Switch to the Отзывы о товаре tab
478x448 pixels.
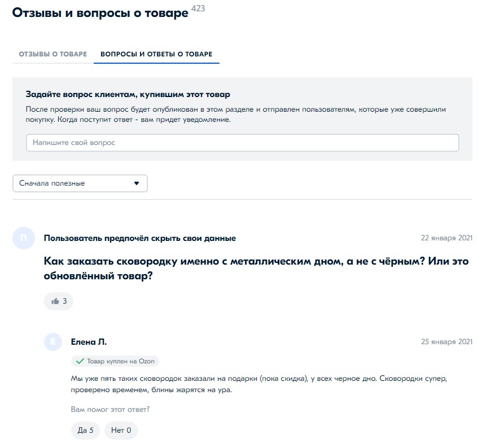pos(52,54)
